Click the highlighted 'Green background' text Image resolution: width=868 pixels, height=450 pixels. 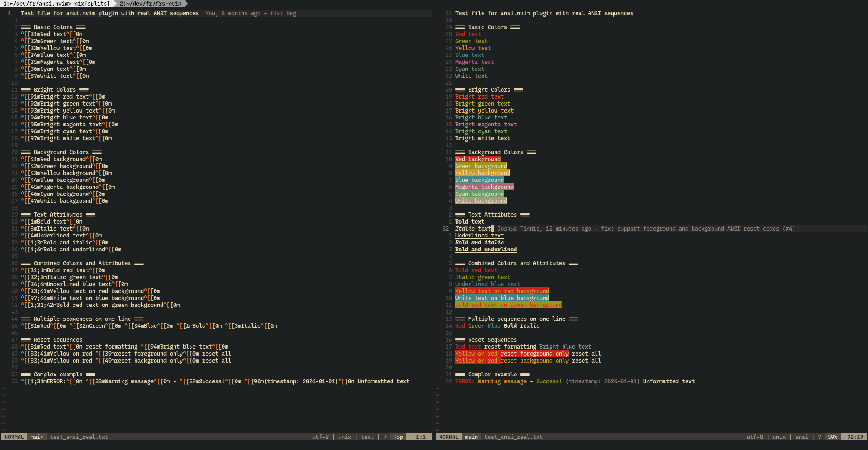coord(481,166)
